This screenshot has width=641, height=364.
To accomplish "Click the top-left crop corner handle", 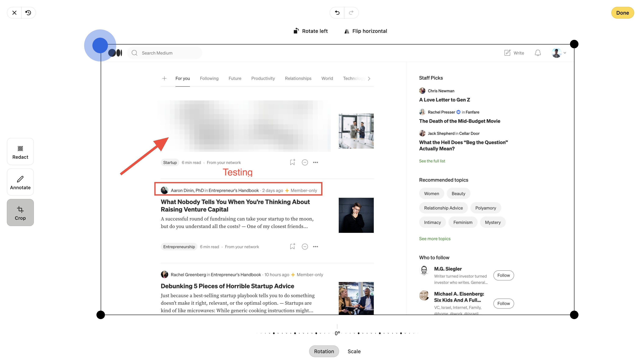I will click(100, 45).
